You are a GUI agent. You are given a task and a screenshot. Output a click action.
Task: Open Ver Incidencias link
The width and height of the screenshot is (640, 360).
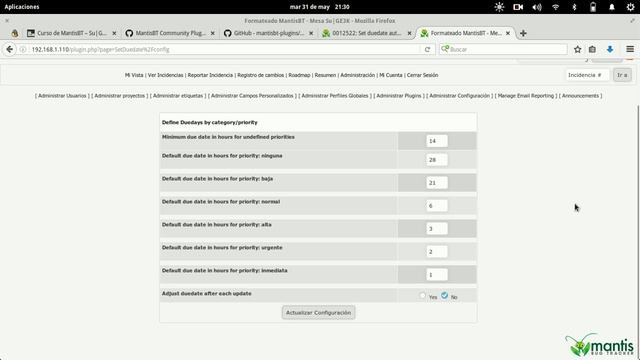tap(165, 75)
